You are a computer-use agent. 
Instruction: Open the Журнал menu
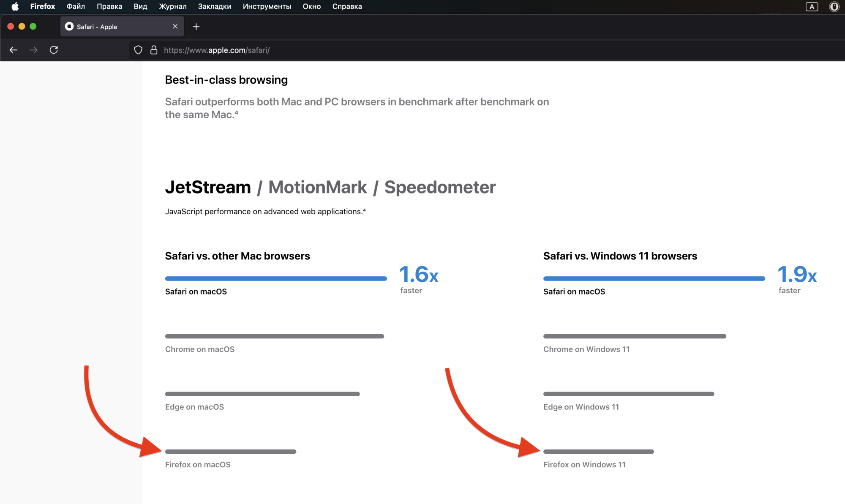point(172,6)
